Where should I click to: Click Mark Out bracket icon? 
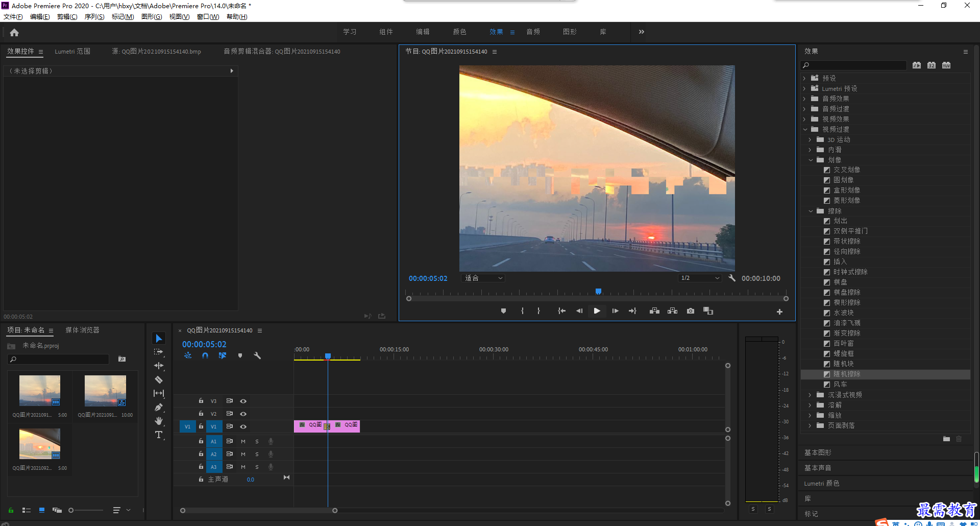click(538, 311)
